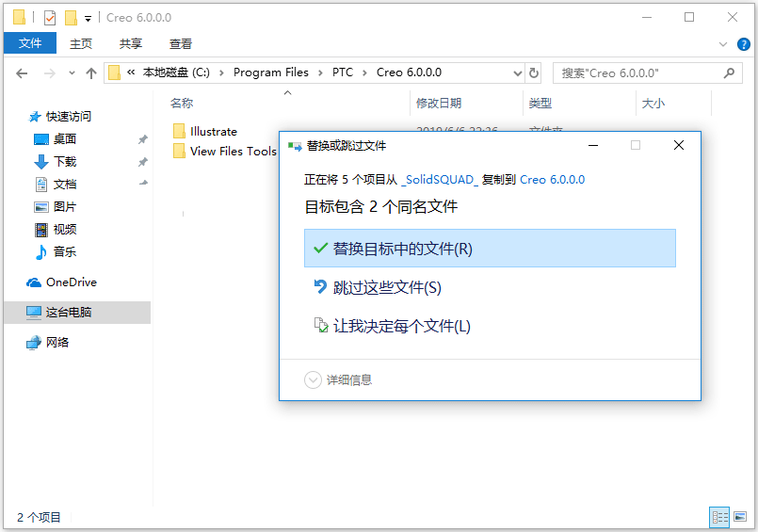Switch to large icons view
The height and width of the screenshot is (532, 758).
click(740, 517)
